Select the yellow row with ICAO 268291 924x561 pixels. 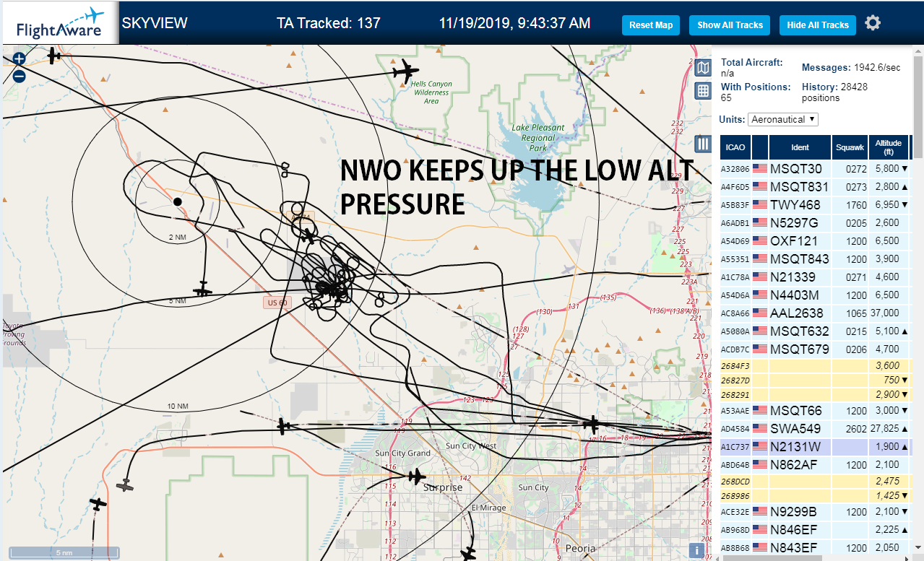(x=815, y=394)
